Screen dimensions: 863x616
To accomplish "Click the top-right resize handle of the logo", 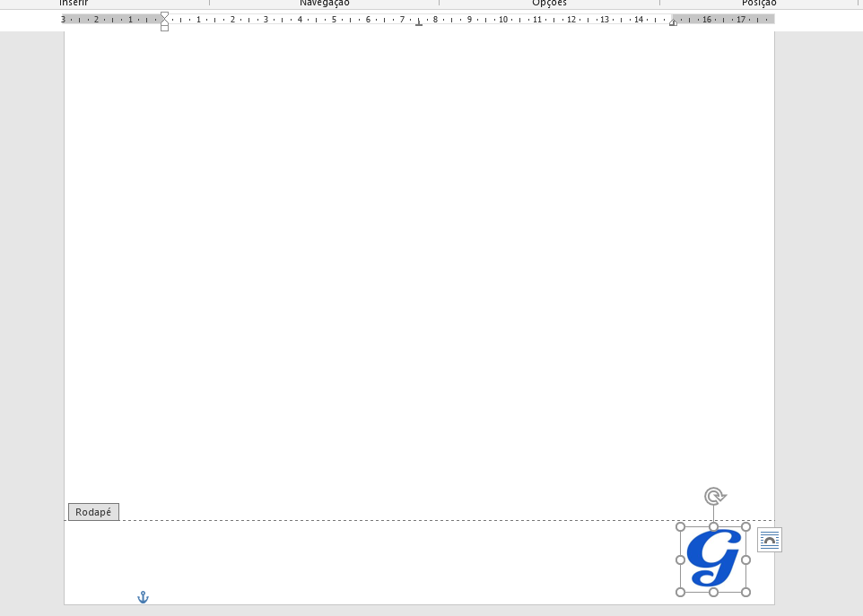I will [x=745, y=527].
